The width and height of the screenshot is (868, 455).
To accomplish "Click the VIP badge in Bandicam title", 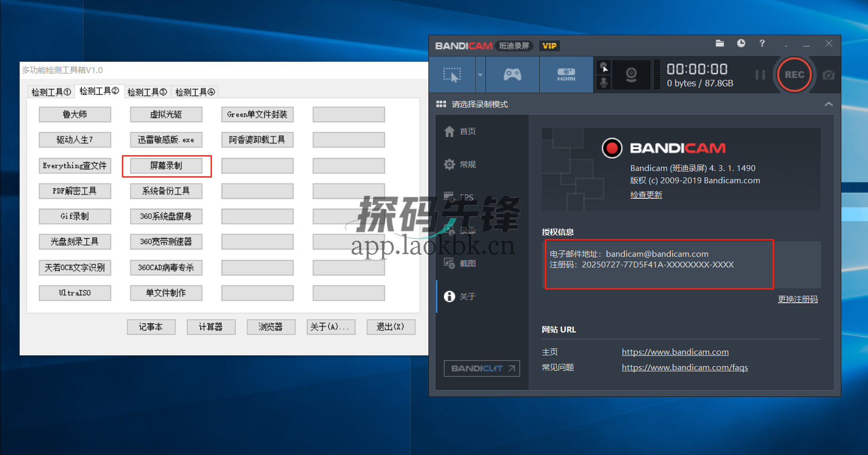I will point(549,46).
